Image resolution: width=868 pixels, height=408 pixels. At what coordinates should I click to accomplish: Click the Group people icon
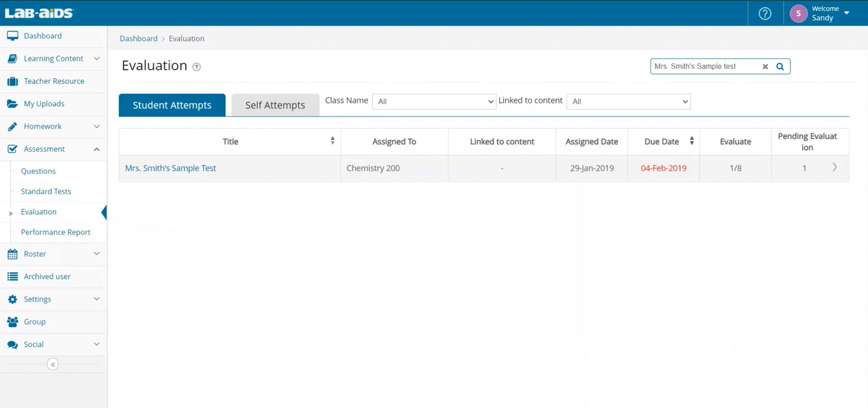click(x=13, y=322)
